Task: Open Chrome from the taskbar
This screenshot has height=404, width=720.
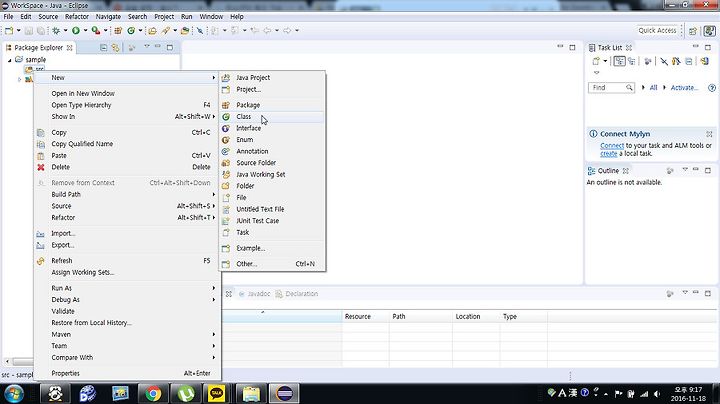Action: pos(153,393)
